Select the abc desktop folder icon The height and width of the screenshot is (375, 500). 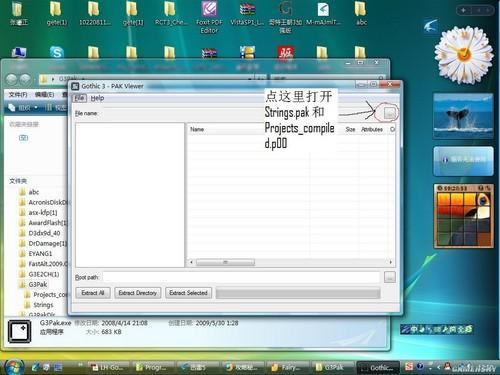tap(361, 13)
